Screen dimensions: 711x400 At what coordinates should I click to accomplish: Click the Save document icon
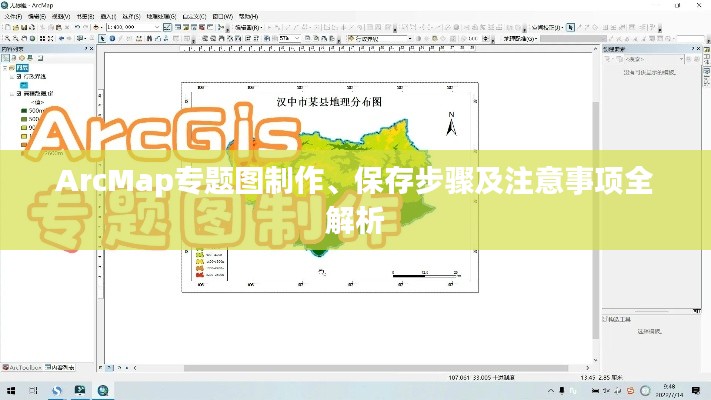click(x=24, y=28)
